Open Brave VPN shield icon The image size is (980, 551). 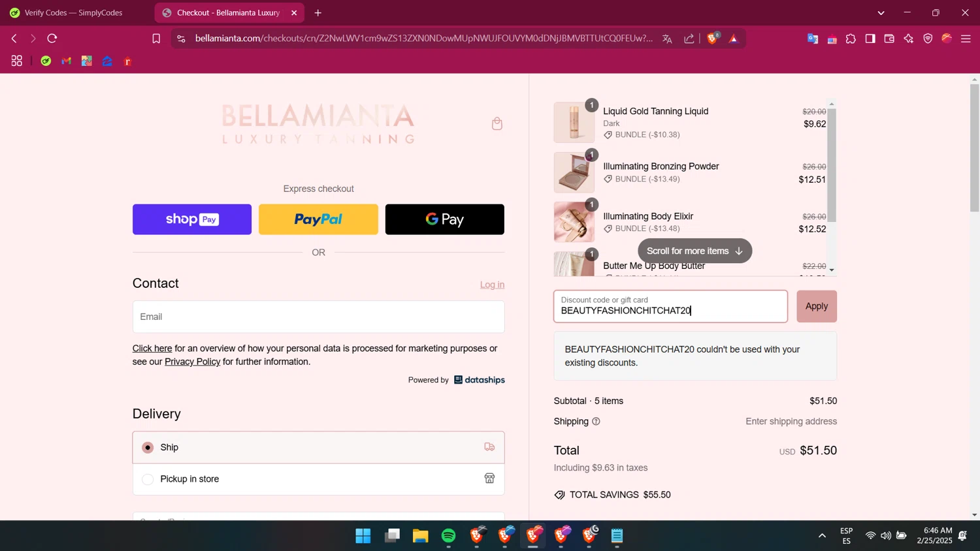point(928,39)
